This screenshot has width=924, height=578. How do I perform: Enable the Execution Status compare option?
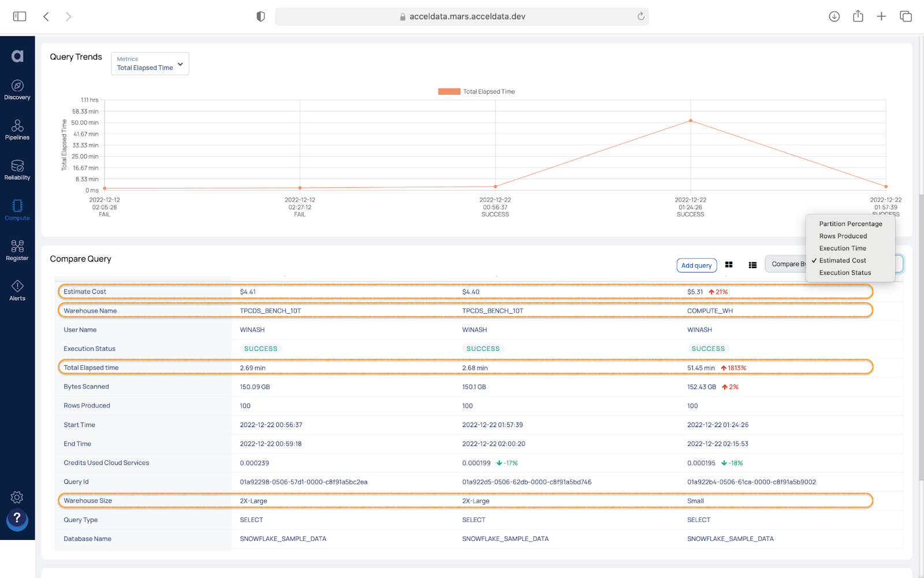[844, 272]
